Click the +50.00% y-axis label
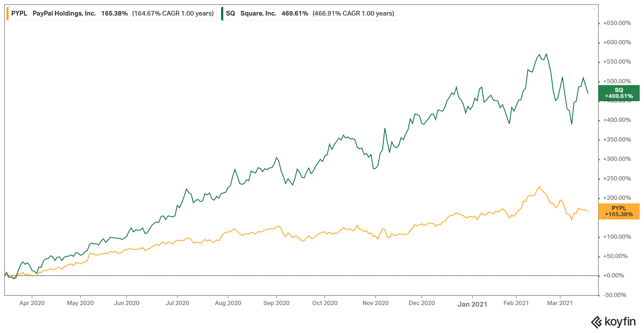644x333 pixels. point(615,256)
